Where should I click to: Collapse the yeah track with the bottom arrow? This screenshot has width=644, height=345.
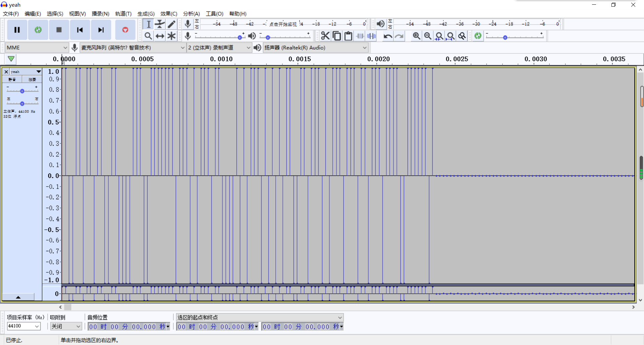coord(18,297)
